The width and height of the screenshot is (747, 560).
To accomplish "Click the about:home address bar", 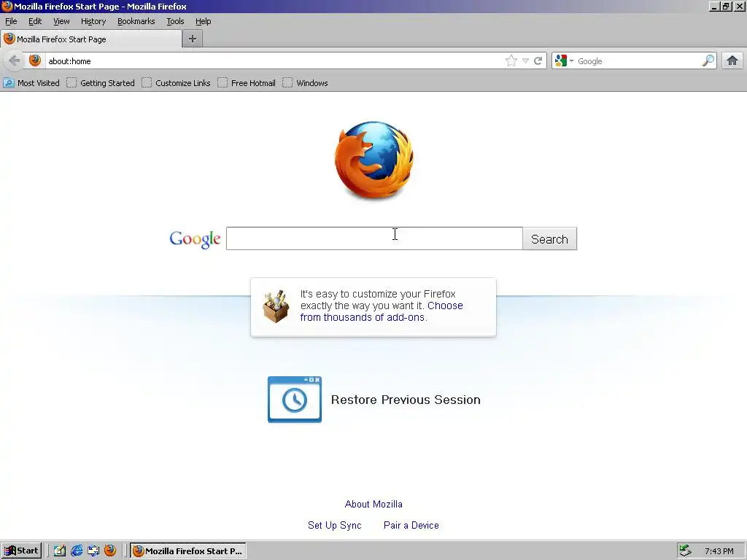I will click(x=274, y=61).
